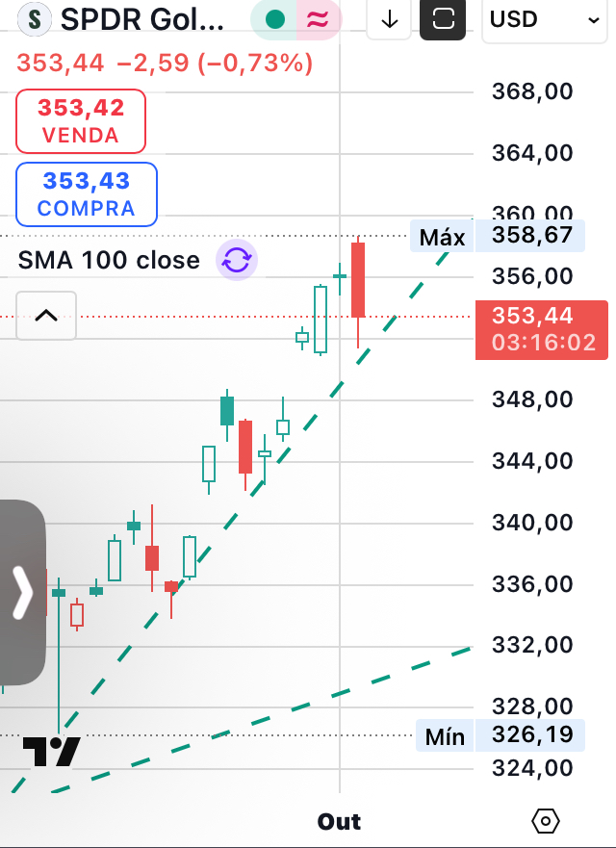Screen dimensions: 616x848
Task: Expand the left side panel arrow
Action: (x=21, y=591)
